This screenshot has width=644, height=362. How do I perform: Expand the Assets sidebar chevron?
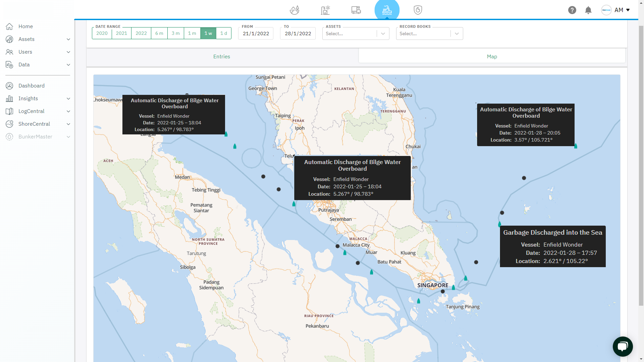pyautogui.click(x=68, y=39)
